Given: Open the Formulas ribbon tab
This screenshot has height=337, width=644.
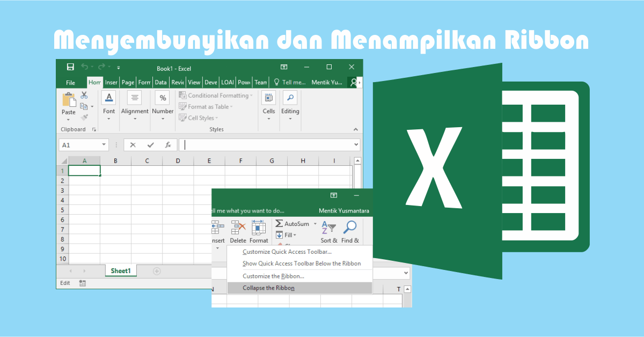Looking at the screenshot, I should 144,83.
